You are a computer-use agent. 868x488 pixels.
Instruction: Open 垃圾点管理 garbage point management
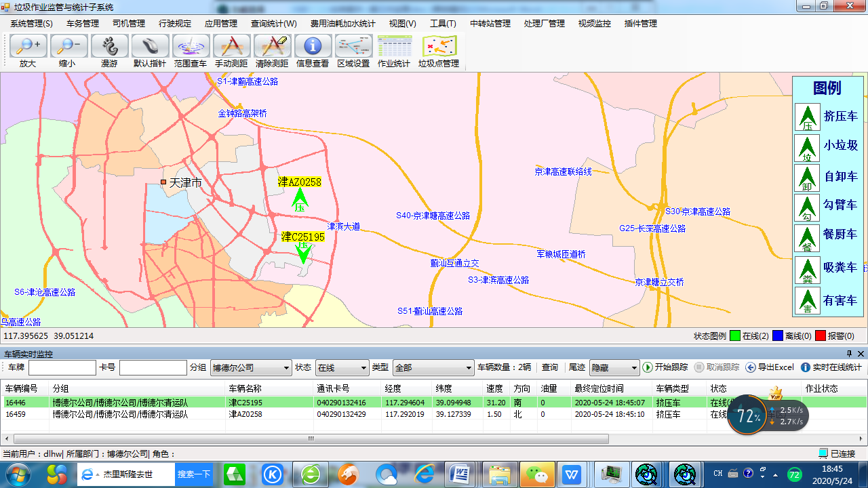(x=439, y=47)
